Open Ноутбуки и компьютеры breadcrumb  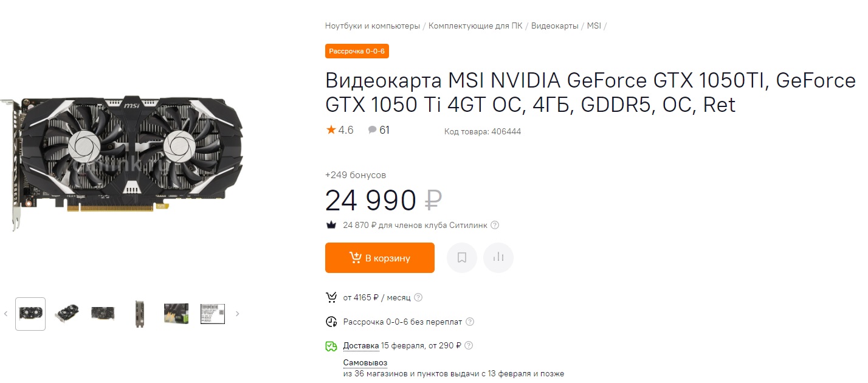[x=372, y=26]
